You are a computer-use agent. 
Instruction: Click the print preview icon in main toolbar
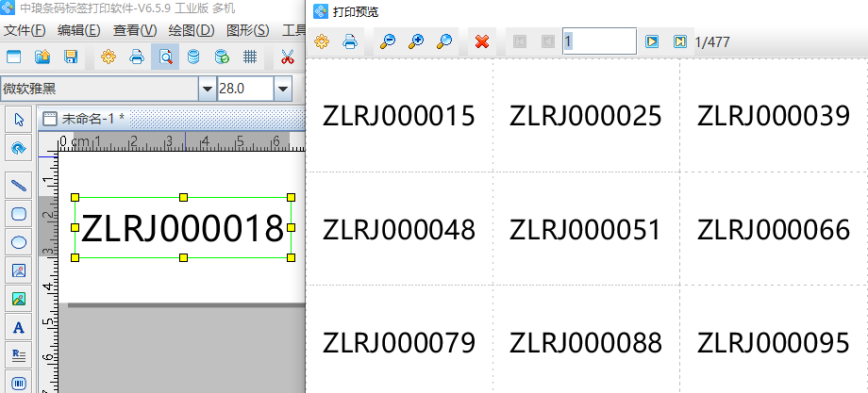(165, 57)
